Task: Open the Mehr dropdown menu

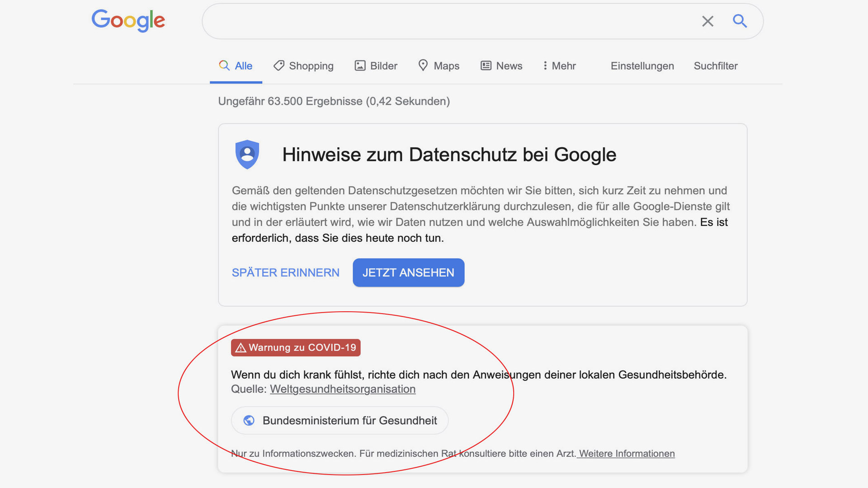Action: (560, 66)
